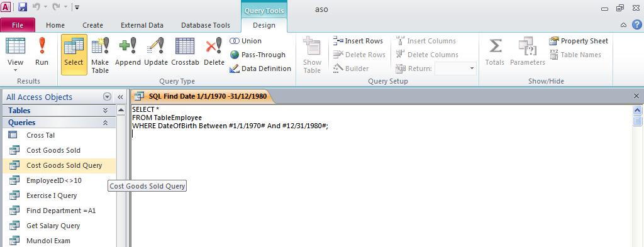
Task: Switch to Data Definition query
Action: click(x=260, y=69)
